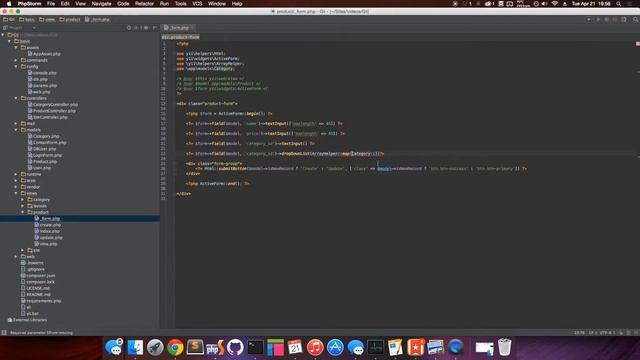Viewport: 640px width, 360px height.
Task: Expand the commands folder
Action: (16, 60)
